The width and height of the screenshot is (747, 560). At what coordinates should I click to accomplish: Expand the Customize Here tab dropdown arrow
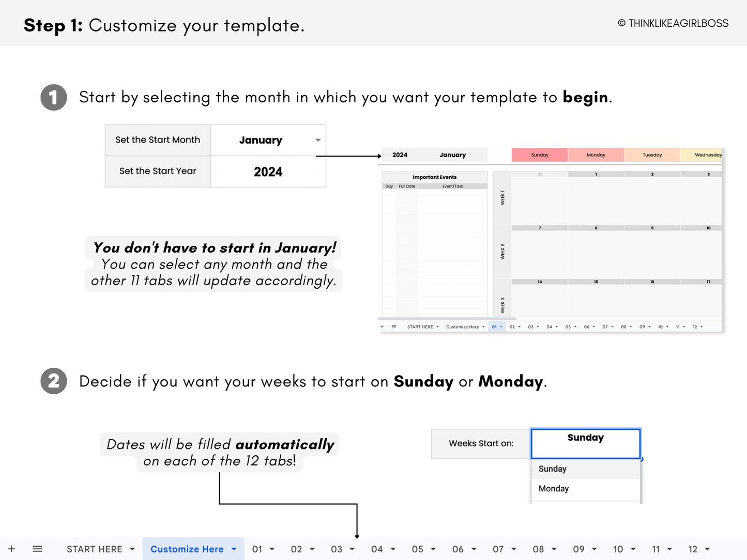click(234, 549)
